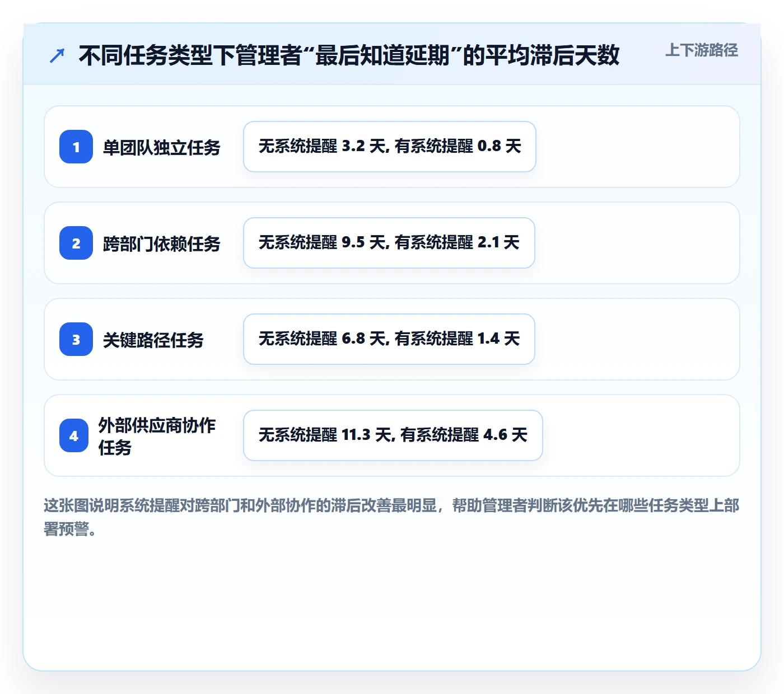Viewport: 784px width, 694px height.
Task: Click the value box 无系统提醒 9.5 天, 有系统提醒 2.1 天
Action: tap(389, 243)
